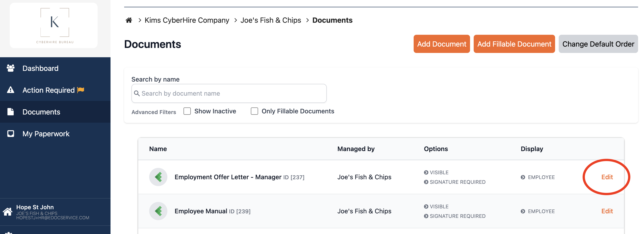The image size is (644, 234).
Task: Open Dashboard in the sidebar
Action: coord(55,68)
